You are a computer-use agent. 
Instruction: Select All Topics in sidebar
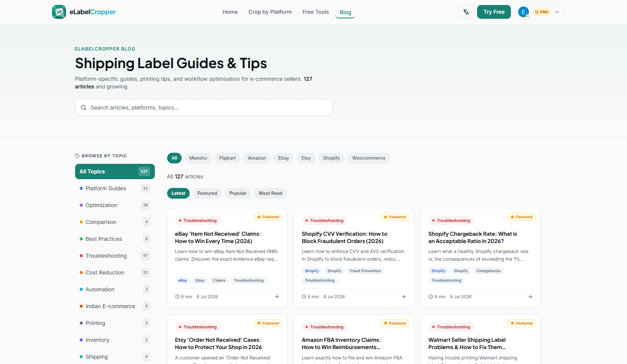(x=115, y=171)
